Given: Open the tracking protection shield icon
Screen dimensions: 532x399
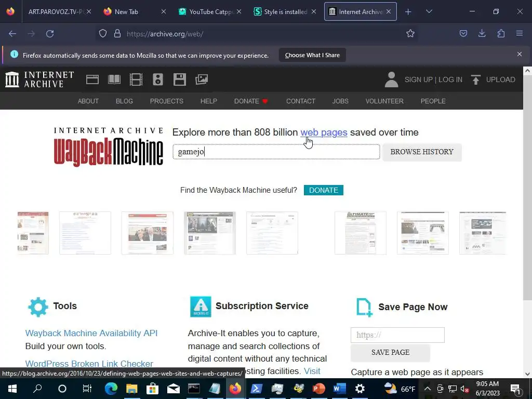Looking at the screenshot, I should click(x=103, y=33).
